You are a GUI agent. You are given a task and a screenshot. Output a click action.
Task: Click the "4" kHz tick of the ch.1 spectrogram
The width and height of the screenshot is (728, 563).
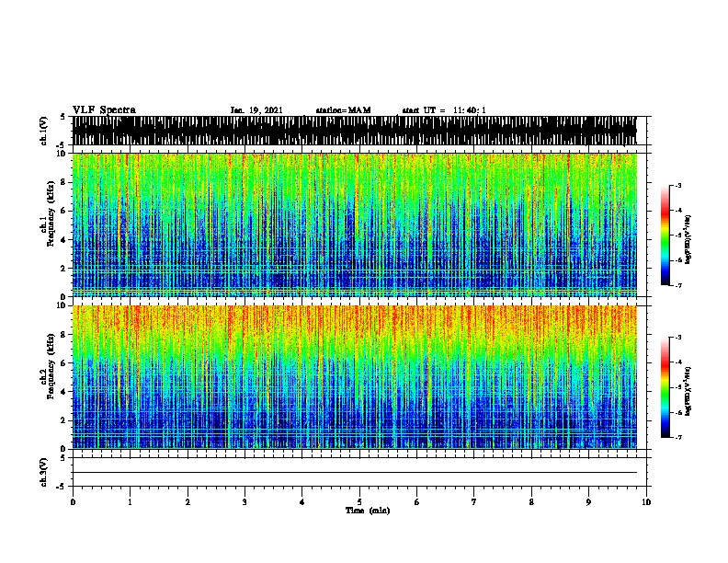pyautogui.click(x=64, y=240)
